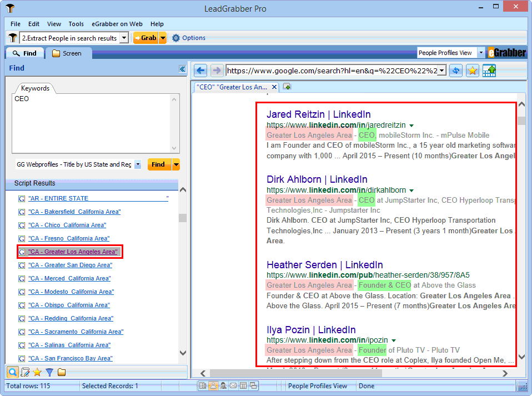Select "CA - Bakersfield_California Area" script result
The width and height of the screenshot is (532, 396).
click(x=74, y=212)
